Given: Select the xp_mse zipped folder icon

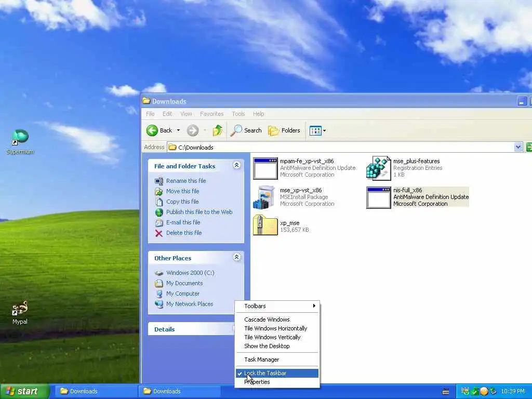Looking at the screenshot, I should [x=265, y=225].
